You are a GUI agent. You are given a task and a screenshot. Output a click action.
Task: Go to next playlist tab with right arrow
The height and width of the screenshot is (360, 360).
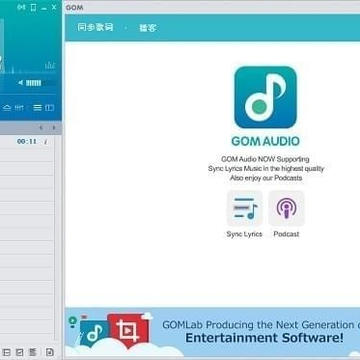click(54, 128)
